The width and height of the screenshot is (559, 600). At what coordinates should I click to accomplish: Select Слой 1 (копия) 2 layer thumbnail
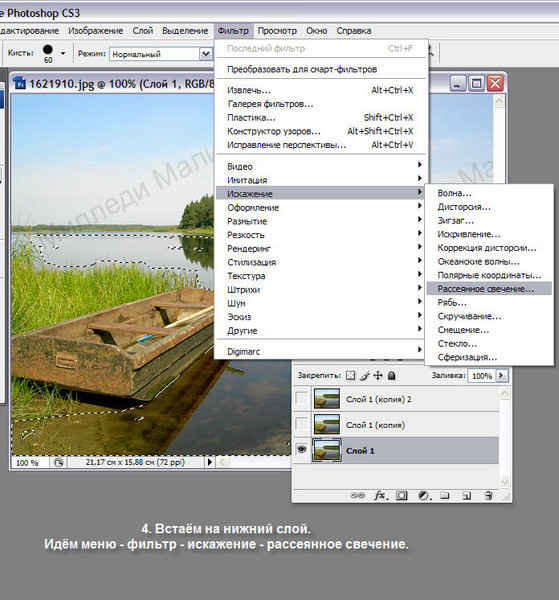click(x=326, y=398)
